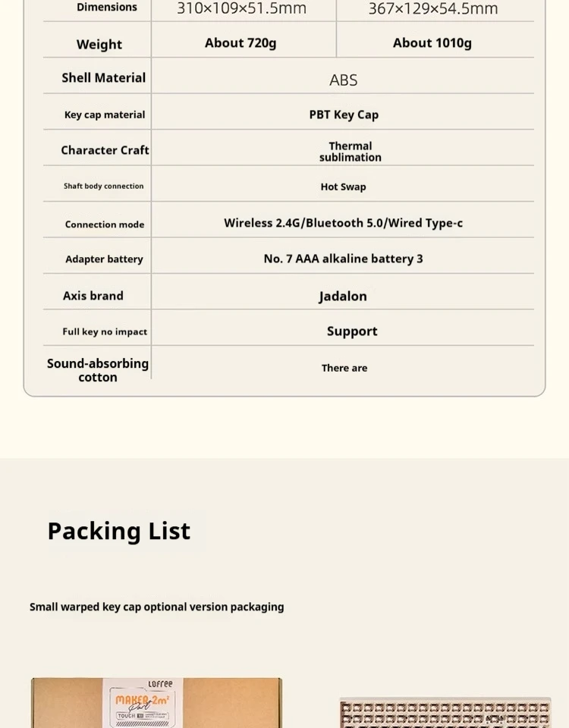The image size is (569, 728).
Task: Select the About 1010g weight cell
Action: (432, 43)
